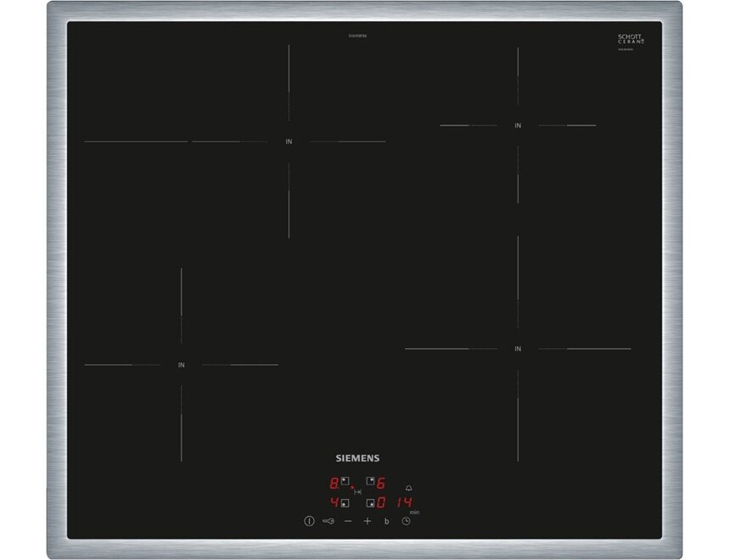Tap the rear-left heat level showing 8
Screen dimensions: 730x560
tap(334, 483)
